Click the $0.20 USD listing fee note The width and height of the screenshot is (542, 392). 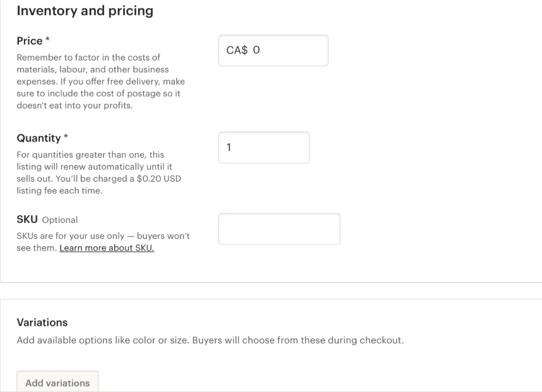(99, 173)
